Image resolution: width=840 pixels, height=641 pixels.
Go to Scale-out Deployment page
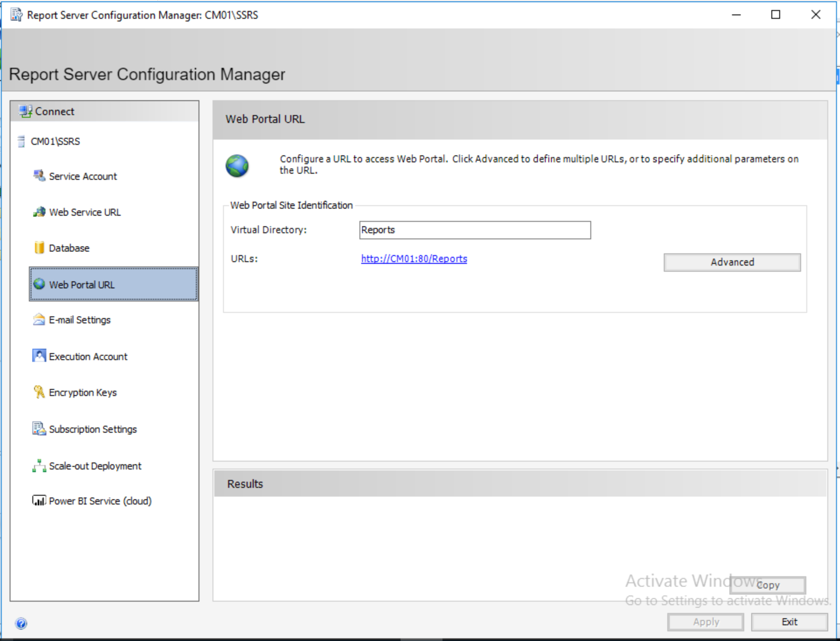tap(95, 466)
